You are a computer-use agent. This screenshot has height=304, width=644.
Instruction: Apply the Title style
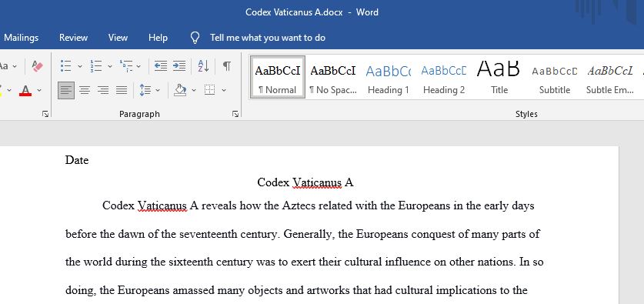pos(499,77)
